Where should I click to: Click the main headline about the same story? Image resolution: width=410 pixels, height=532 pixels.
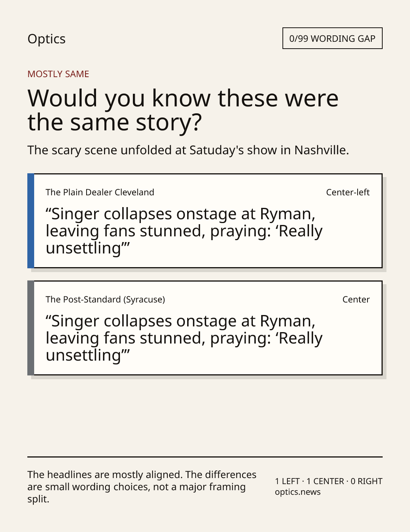coord(183,110)
